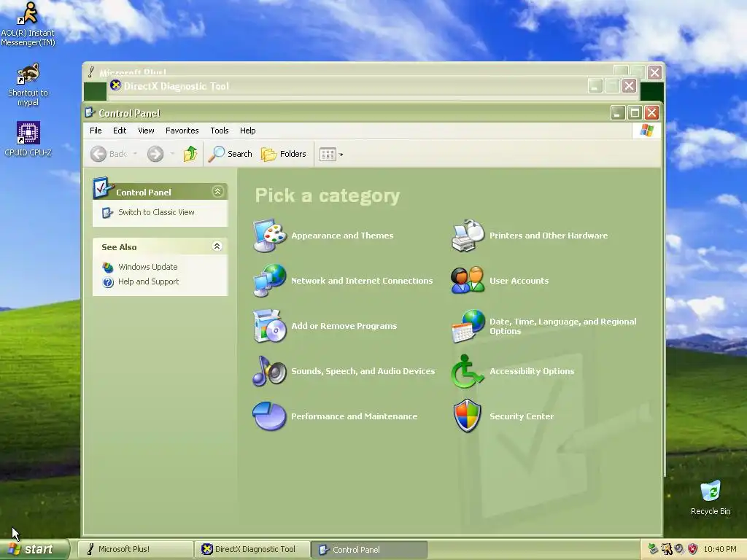Switch to DirectX Diagnostic Tool taskbar button
Screen dimensions: 747x560
click(x=252, y=550)
